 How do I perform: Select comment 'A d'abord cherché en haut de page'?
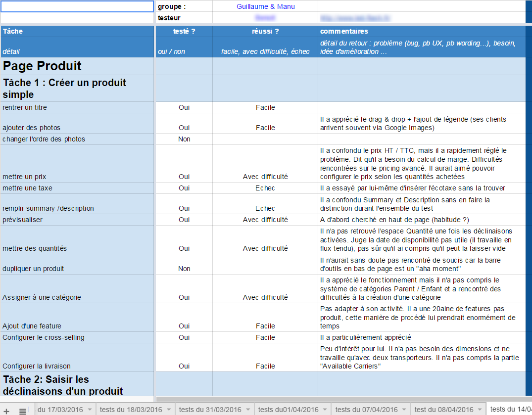tap(422, 220)
